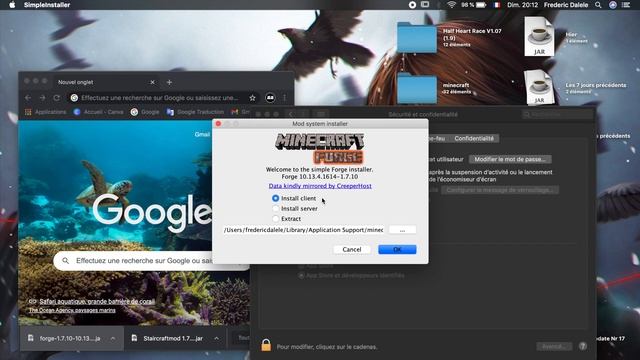Click OK in the Forge installer
The width and height of the screenshot is (640, 360).
click(397, 249)
